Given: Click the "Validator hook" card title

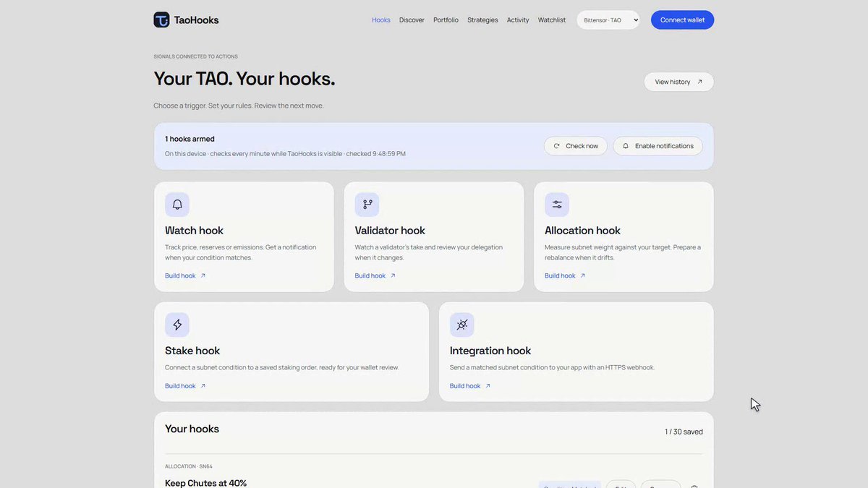Looking at the screenshot, I should click(390, 231).
